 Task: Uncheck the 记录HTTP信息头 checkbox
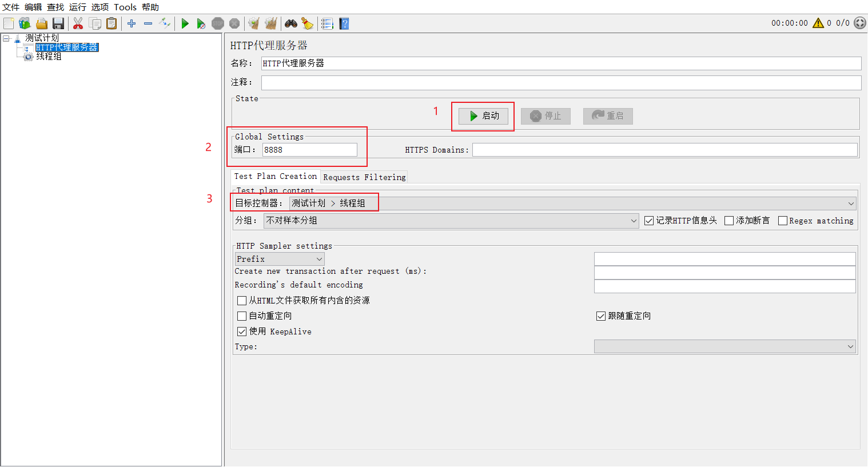tap(649, 221)
